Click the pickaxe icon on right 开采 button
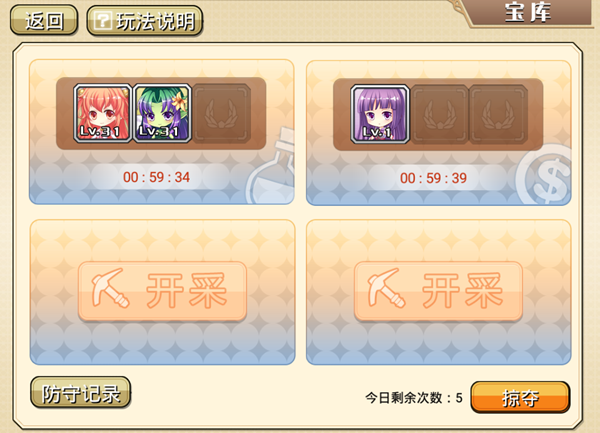This screenshot has height=433, width=600. 386,288
